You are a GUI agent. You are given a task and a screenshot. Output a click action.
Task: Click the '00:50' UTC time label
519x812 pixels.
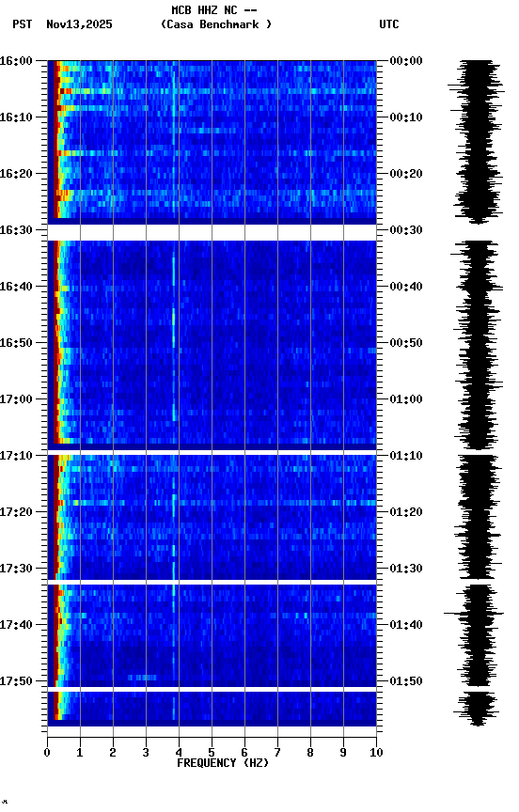coord(406,343)
